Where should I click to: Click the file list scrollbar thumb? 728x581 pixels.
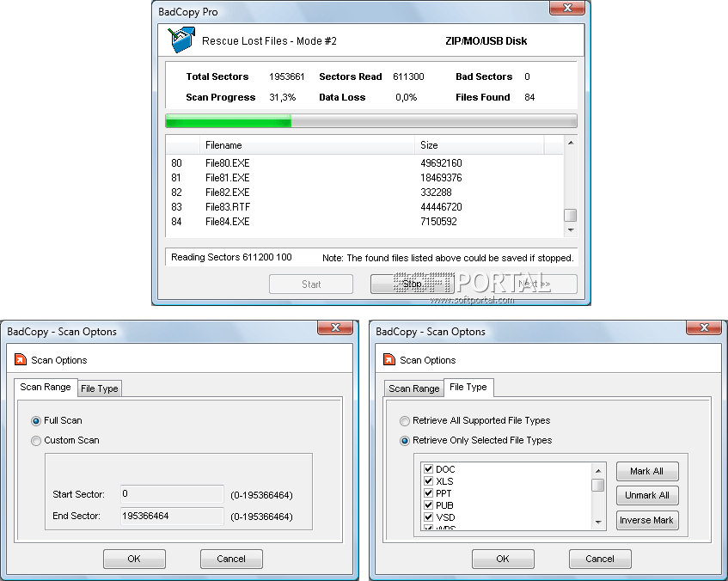tap(571, 216)
